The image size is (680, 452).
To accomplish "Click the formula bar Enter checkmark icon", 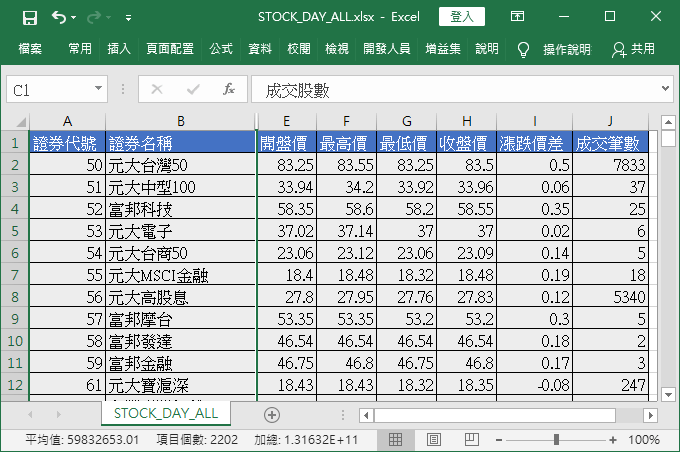I will pyautogui.click(x=193, y=89).
